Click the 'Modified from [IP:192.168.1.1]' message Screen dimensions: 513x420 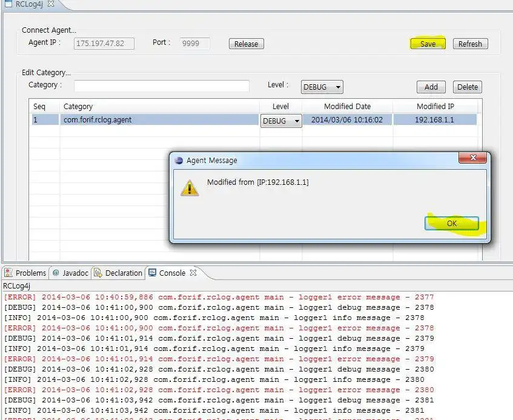tap(258, 182)
